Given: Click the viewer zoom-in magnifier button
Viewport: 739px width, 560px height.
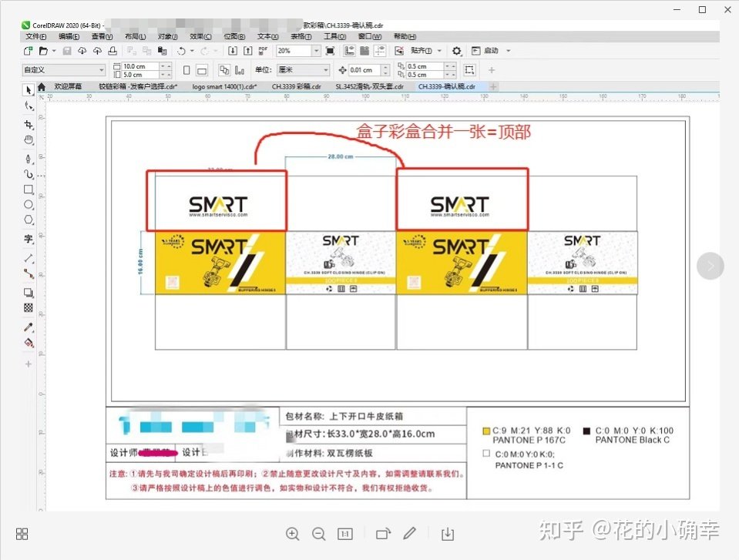Looking at the screenshot, I should (292, 534).
